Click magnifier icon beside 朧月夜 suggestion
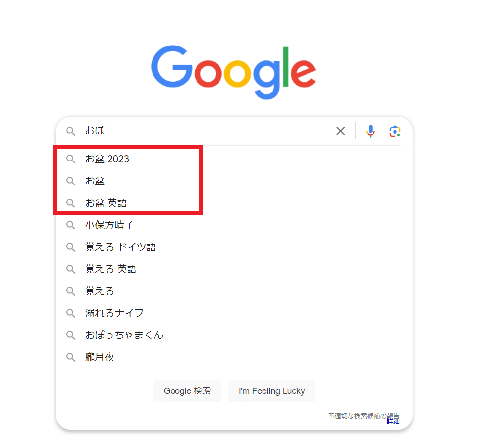The width and height of the screenshot is (504, 436). click(71, 357)
